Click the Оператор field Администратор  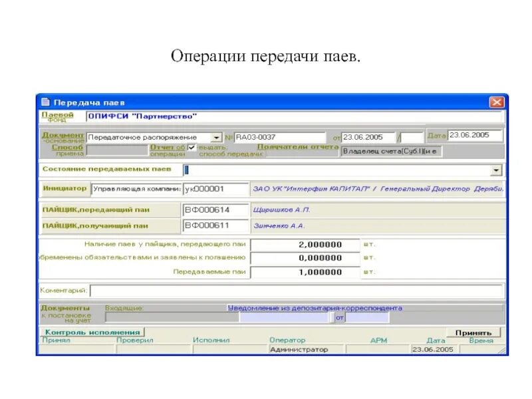(306, 350)
